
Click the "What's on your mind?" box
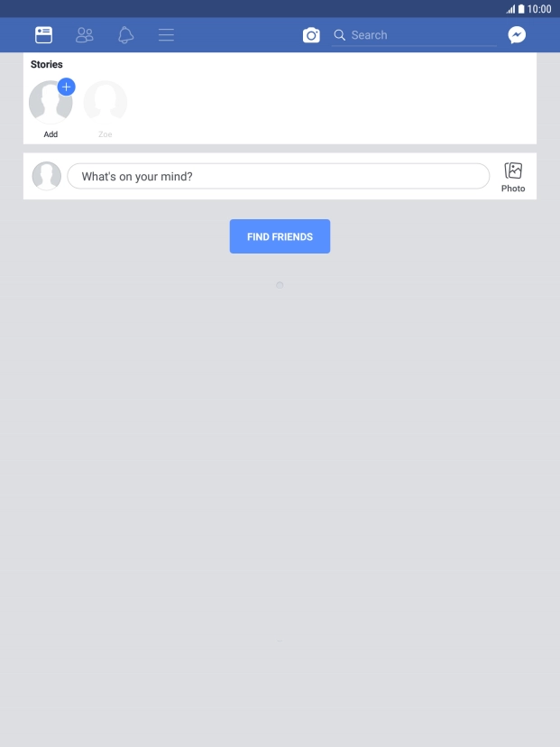point(278,176)
